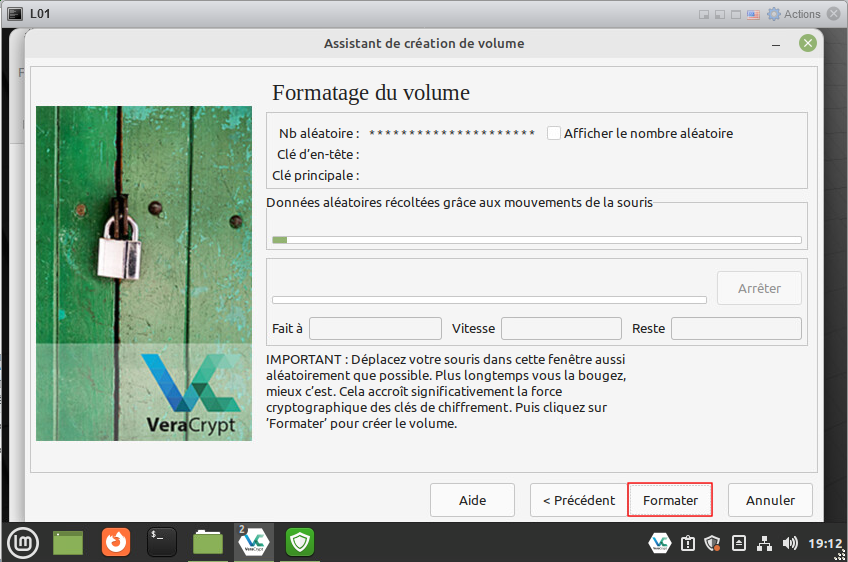Click the Formater button
This screenshot has width=848, height=562.
click(x=670, y=500)
